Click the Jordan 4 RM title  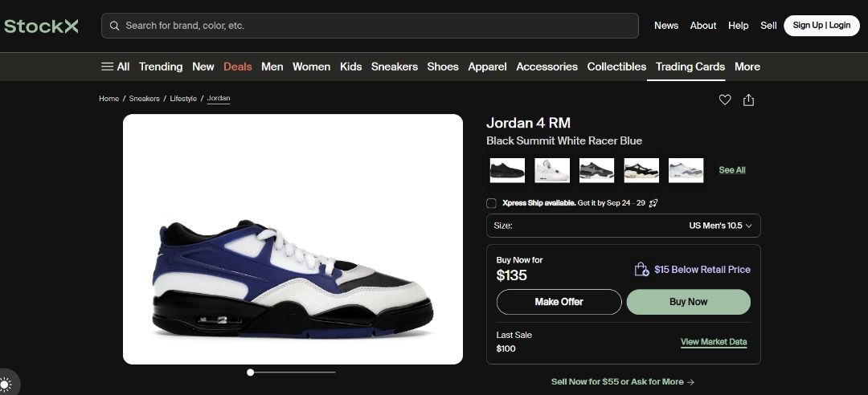[528, 123]
